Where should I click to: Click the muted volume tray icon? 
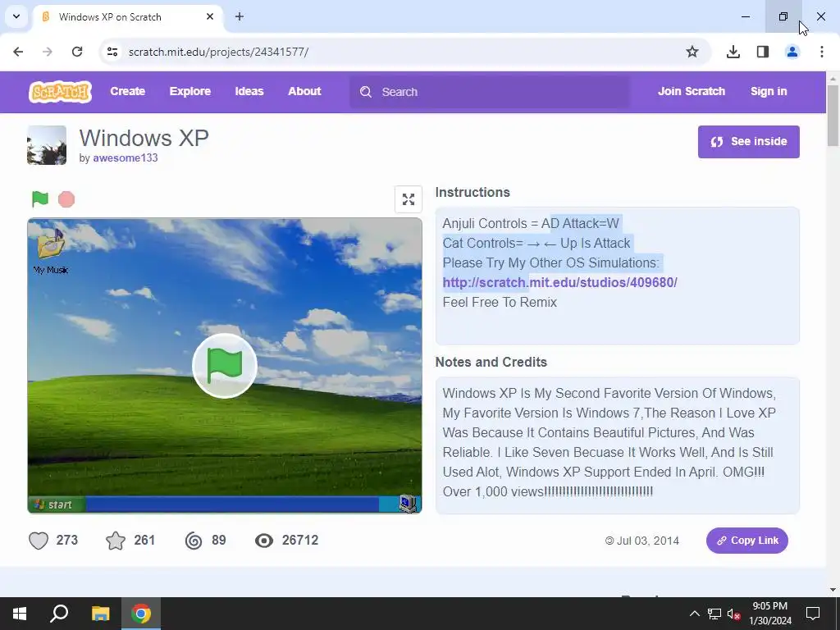coord(733,614)
